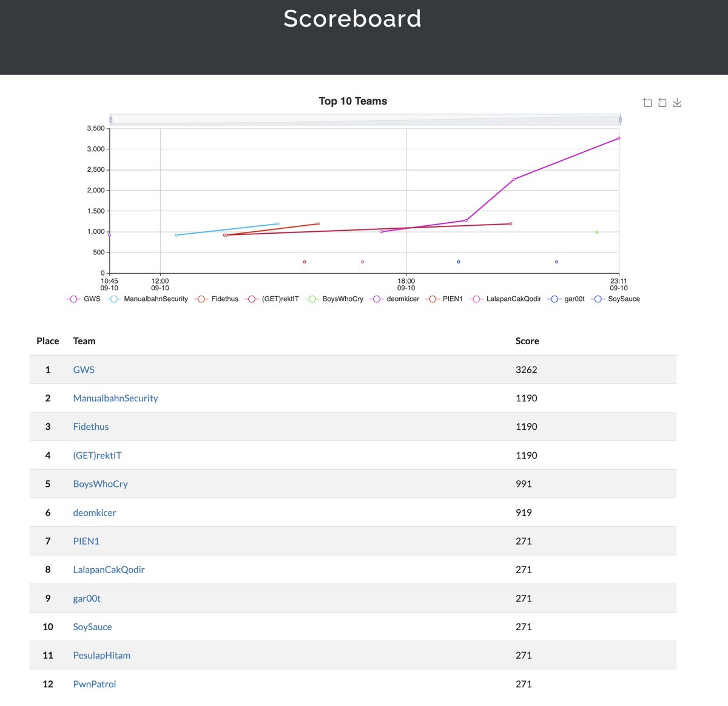Screen dimensions: 728x706
Task: Download the chart as an image
Action: coord(676,102)
